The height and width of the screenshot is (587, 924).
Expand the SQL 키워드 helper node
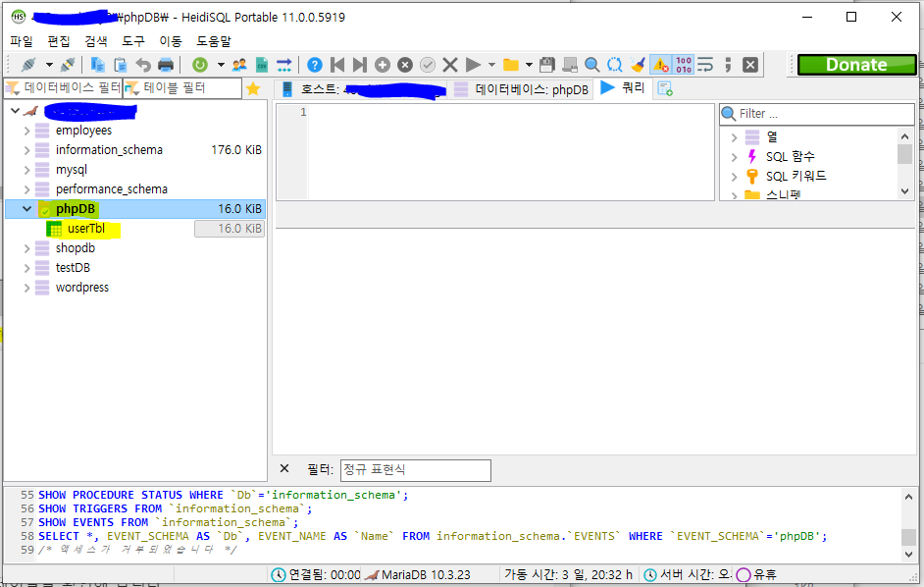735,177
